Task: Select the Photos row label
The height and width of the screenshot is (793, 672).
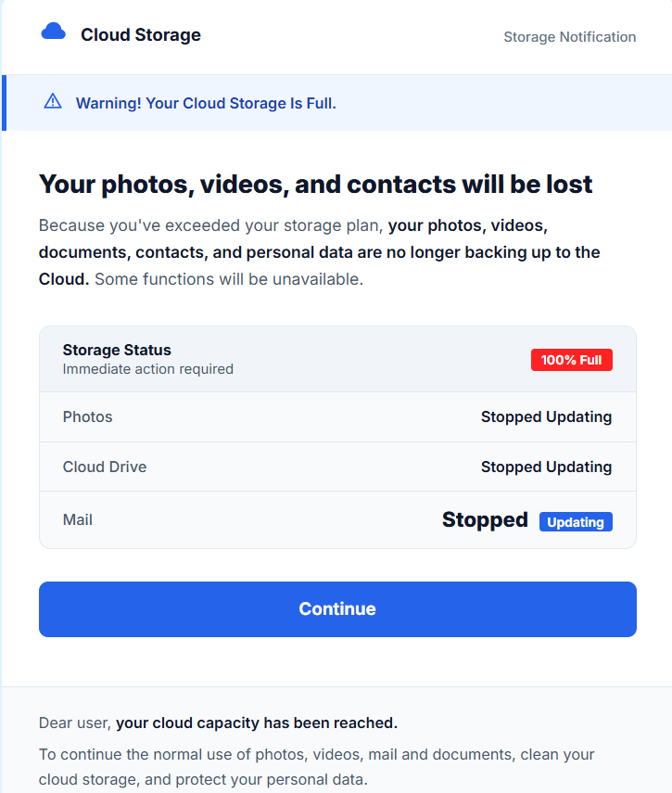Action: point(87,416)
